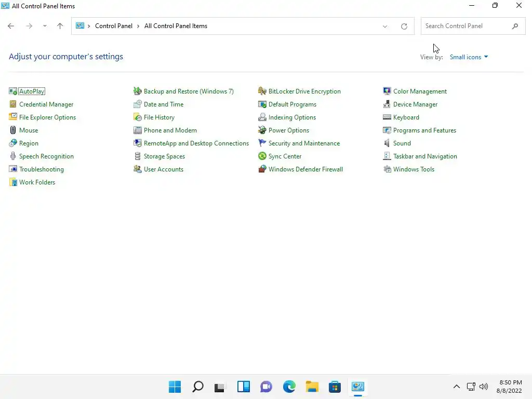
Task: Click the Speech Recognition microphone icon
Action: (x=13, y=156)
